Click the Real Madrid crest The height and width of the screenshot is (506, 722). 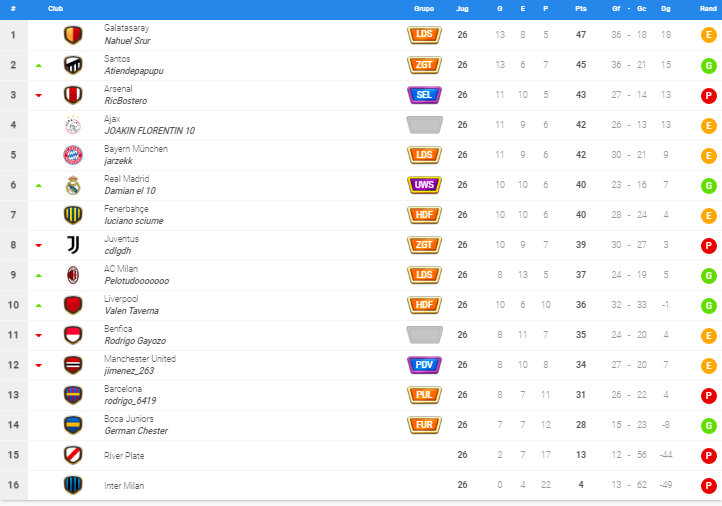coord(73,185)
